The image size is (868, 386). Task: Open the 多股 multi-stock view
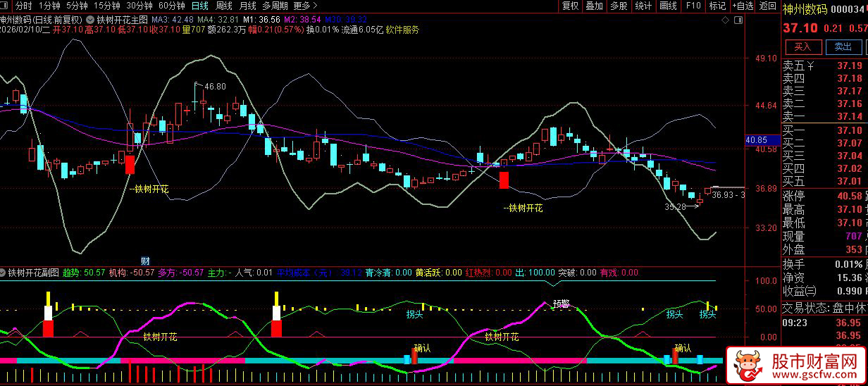619,6
